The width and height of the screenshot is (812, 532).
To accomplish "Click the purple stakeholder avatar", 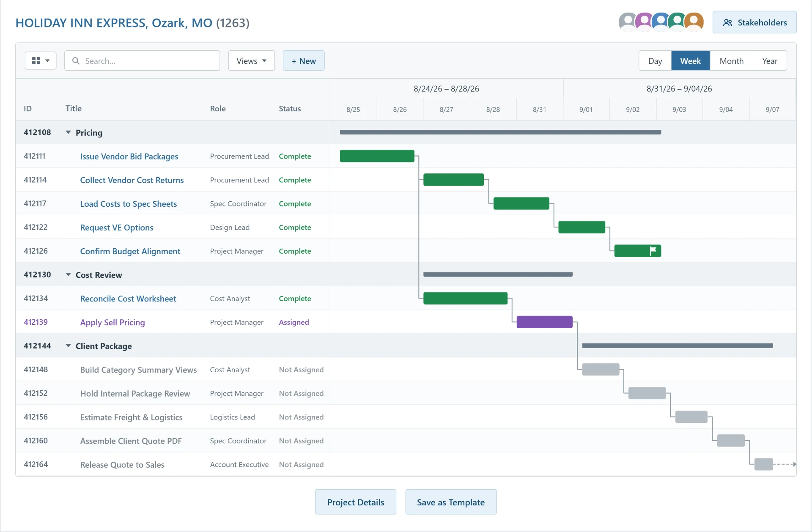I will [x=644, y=22].
